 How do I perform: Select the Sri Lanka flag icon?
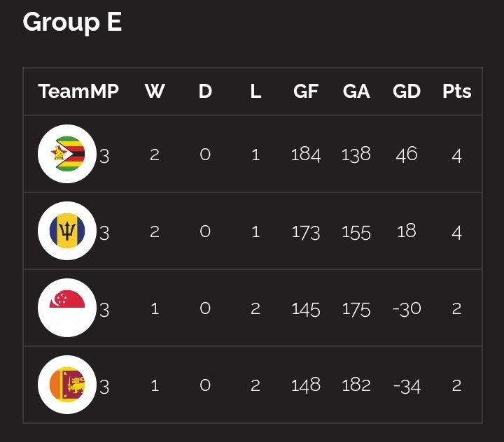[67, 385]
